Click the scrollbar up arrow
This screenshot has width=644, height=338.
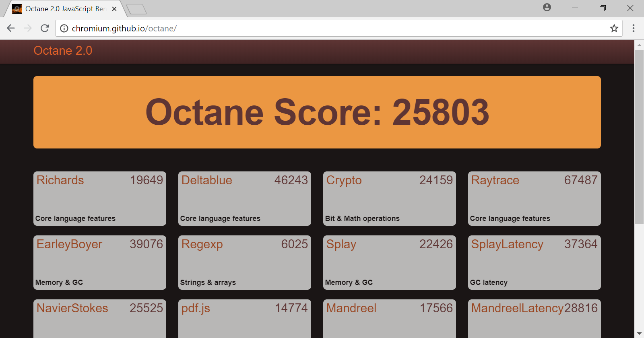639,45
